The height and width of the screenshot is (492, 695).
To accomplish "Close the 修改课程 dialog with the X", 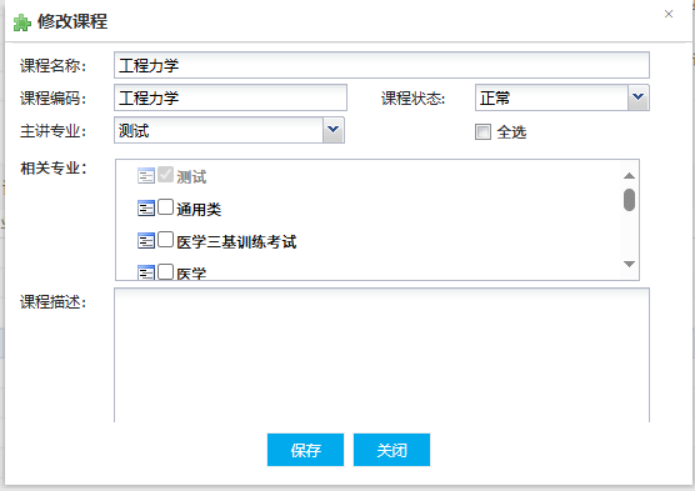I will (669, 14).
